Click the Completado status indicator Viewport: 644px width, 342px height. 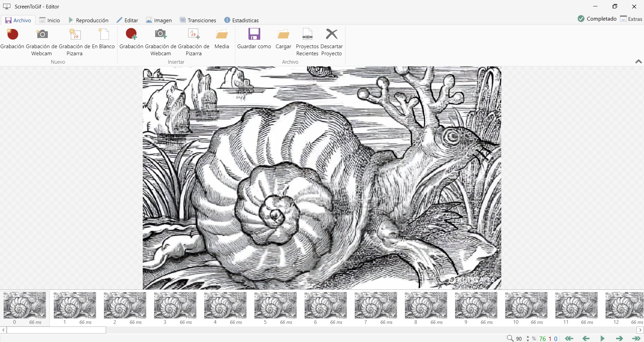[x=597, y=19]
